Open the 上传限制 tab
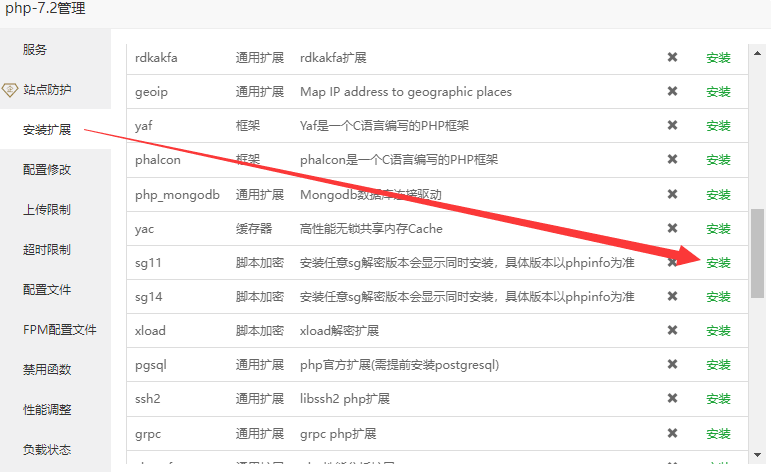The width and height of the screenshot is (771, 472). 47,209
